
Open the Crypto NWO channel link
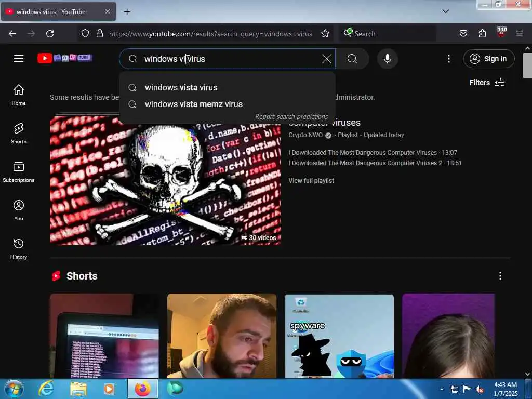click(x=305, y=135)
